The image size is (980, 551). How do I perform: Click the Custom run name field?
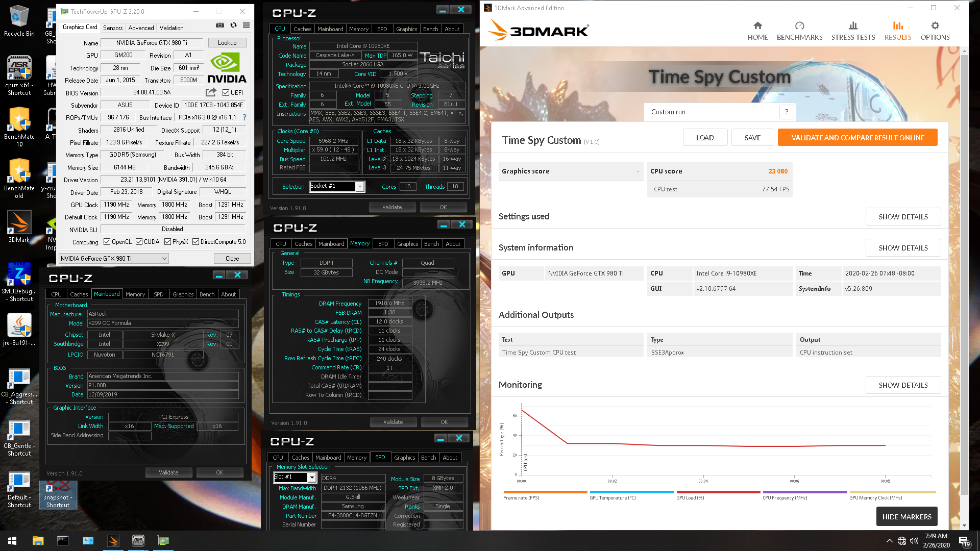(710, 112)
